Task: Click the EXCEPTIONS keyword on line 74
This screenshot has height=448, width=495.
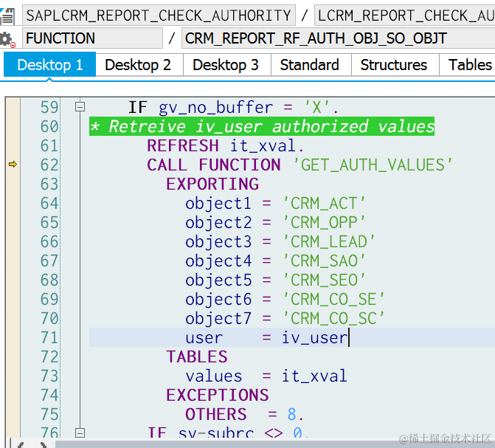Action: click(x=217, y=396)
